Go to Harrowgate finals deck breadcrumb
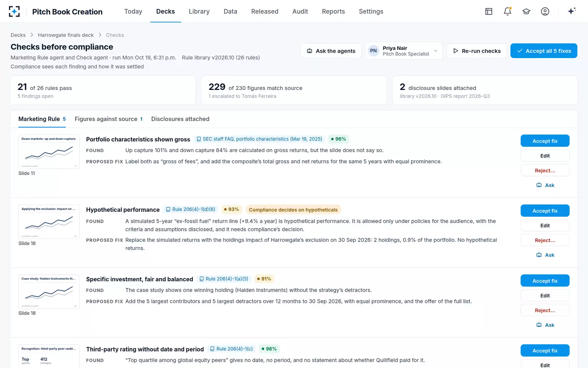This screenshot has width=588, height=368. tap(66, 35)
